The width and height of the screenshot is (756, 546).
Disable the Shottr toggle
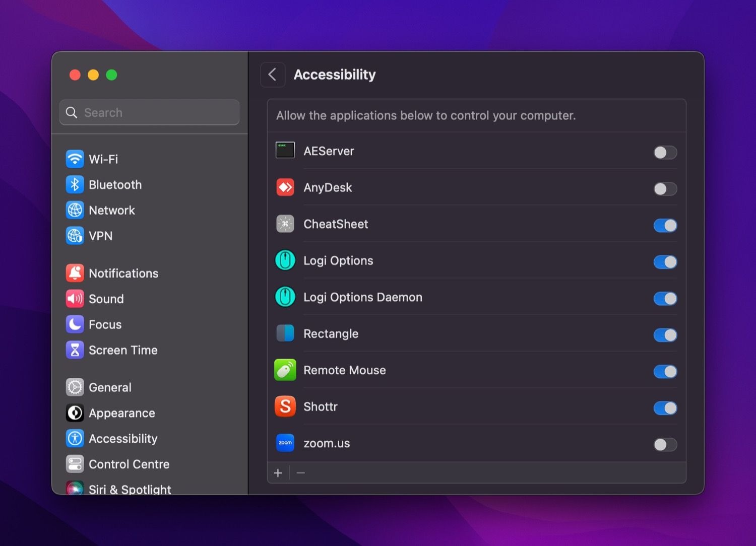pyautogui.click(x=665, y=408)
